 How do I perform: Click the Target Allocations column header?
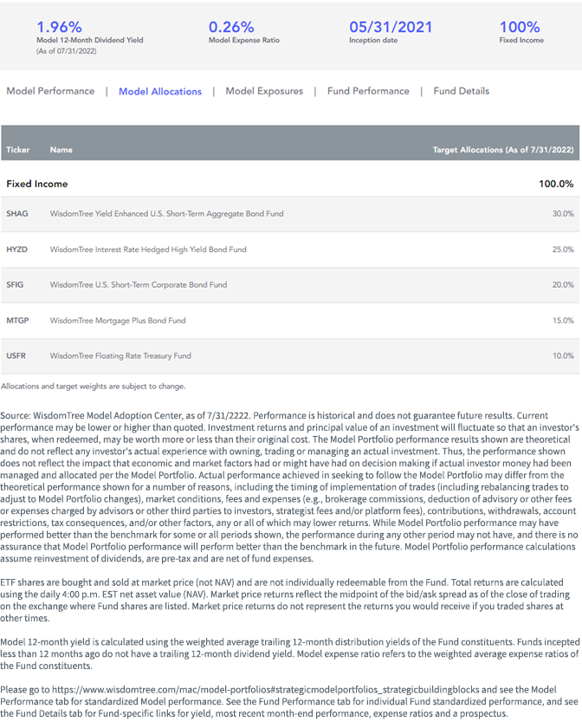tap(503, 150)
